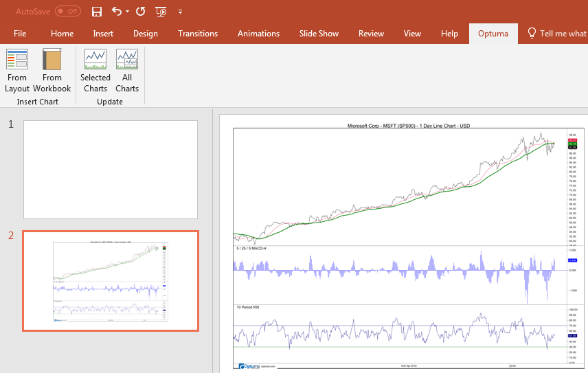The height and width of the screenshot is (373, 588).
Task: Select slide 1 thumbnail
Action: tap(110, 170)
